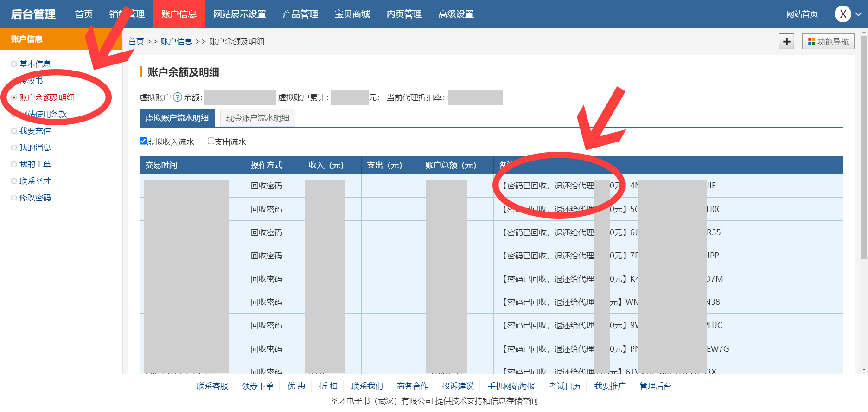Click the virtual account help question-mark icon
The image size is (868, 412).
click(177, 97)
